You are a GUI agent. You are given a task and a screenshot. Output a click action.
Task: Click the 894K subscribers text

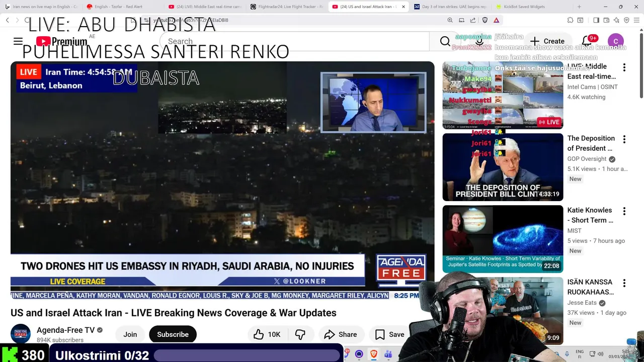(60, 340)
